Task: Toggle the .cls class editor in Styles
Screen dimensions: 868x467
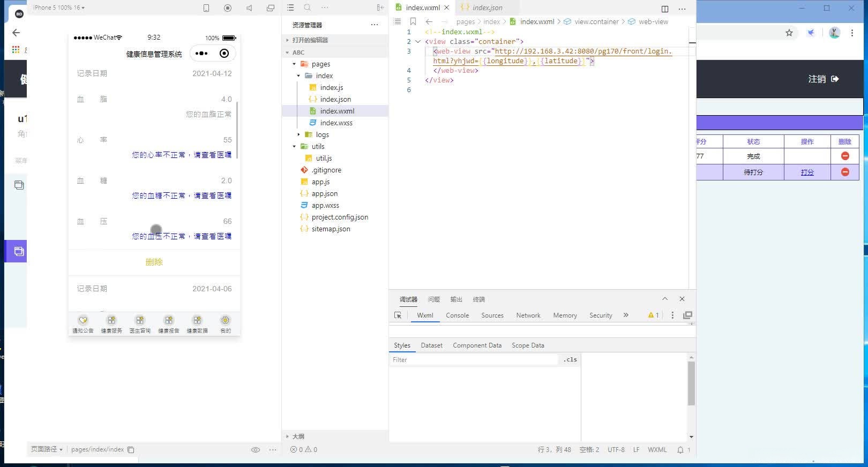Action: pos(570,360)
